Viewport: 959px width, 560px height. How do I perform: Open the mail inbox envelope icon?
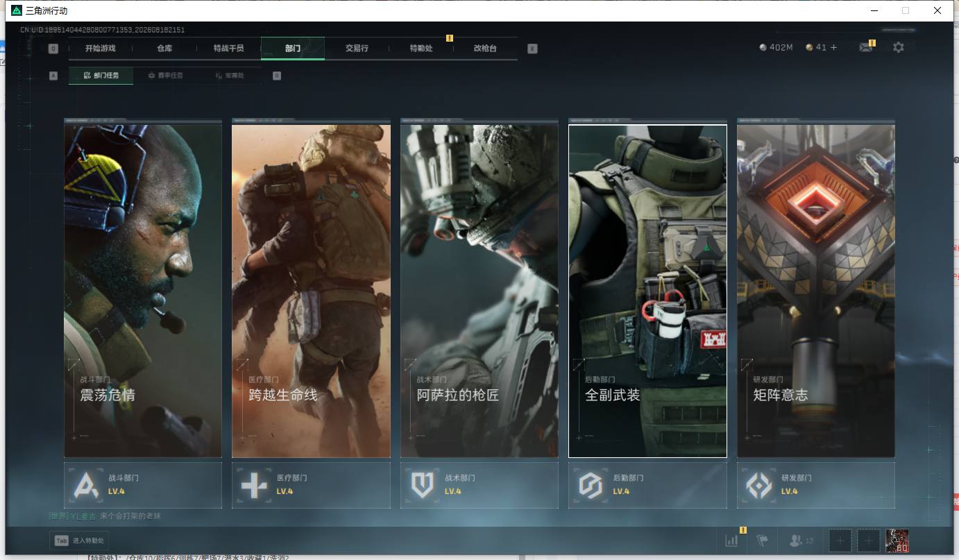(865, 47)
